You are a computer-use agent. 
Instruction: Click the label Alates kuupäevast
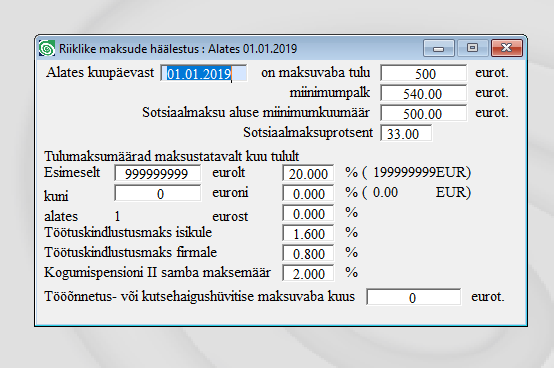click(100, 72)
